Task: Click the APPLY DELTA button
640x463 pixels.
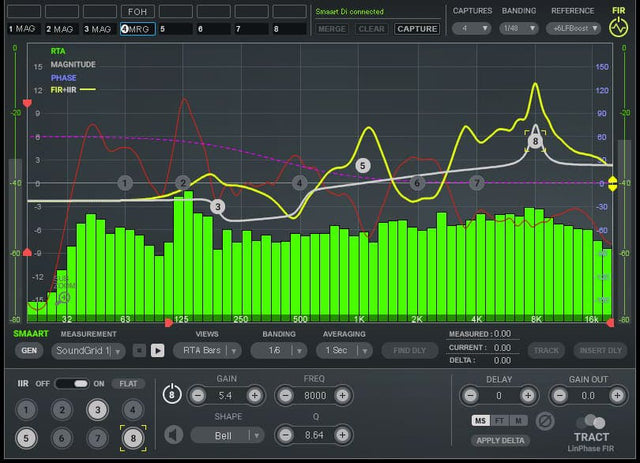Action: coord(502,441)
